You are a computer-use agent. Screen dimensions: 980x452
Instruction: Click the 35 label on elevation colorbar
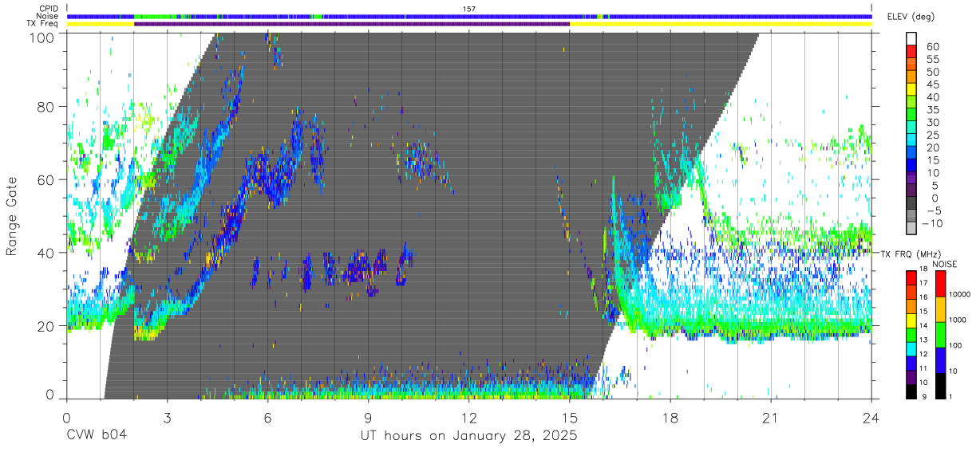[x=931, y=110]
